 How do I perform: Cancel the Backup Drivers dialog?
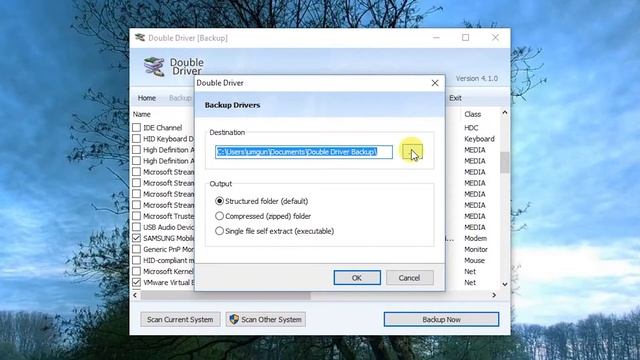(x=409, y=278)
